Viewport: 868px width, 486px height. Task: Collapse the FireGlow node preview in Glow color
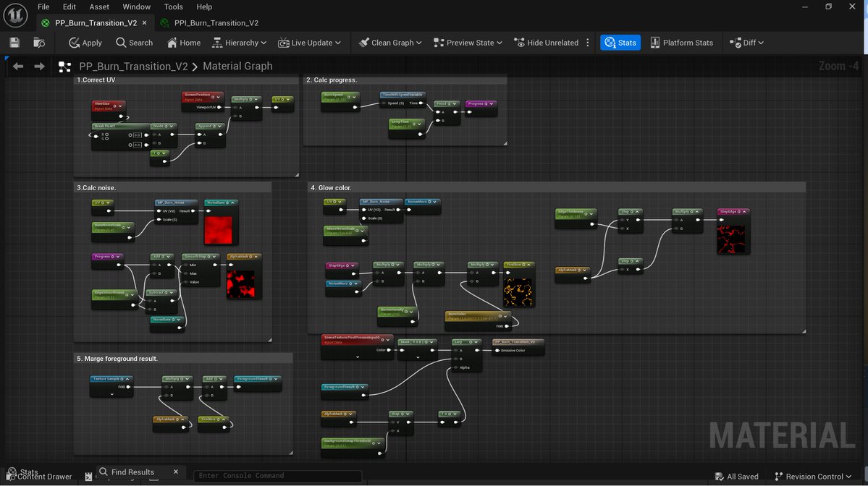click(x=529, y=265)
